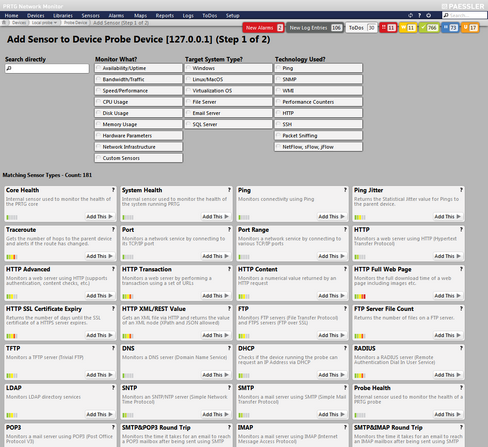
Task: Open the Reports menu
Action: click(164, 15)
